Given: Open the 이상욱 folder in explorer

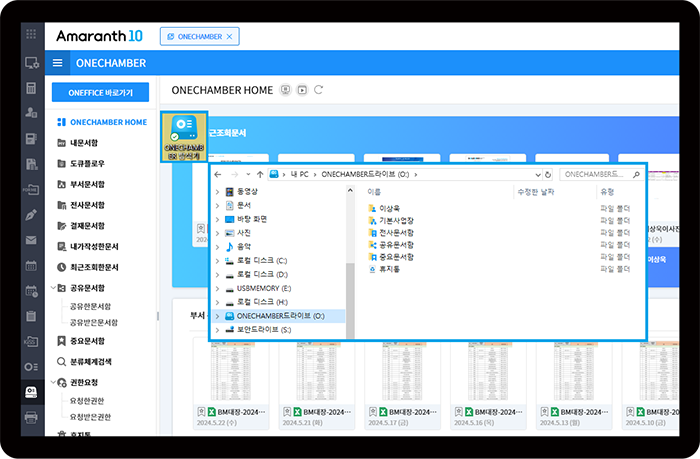Looking at the screenshot, I should click(x=384, y=209).
